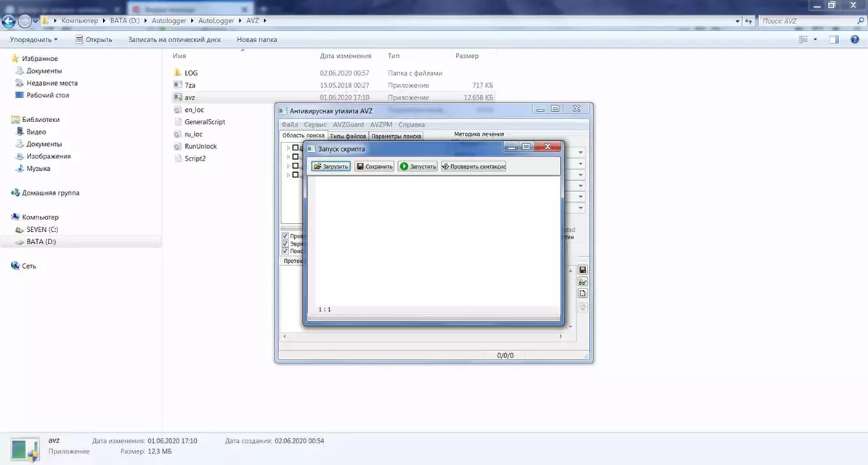Image resolution: width=868 pixels, height=465 pixels.
Task: Toggle AVZ checkbox labeled Поис…
Action: (285, 251)
